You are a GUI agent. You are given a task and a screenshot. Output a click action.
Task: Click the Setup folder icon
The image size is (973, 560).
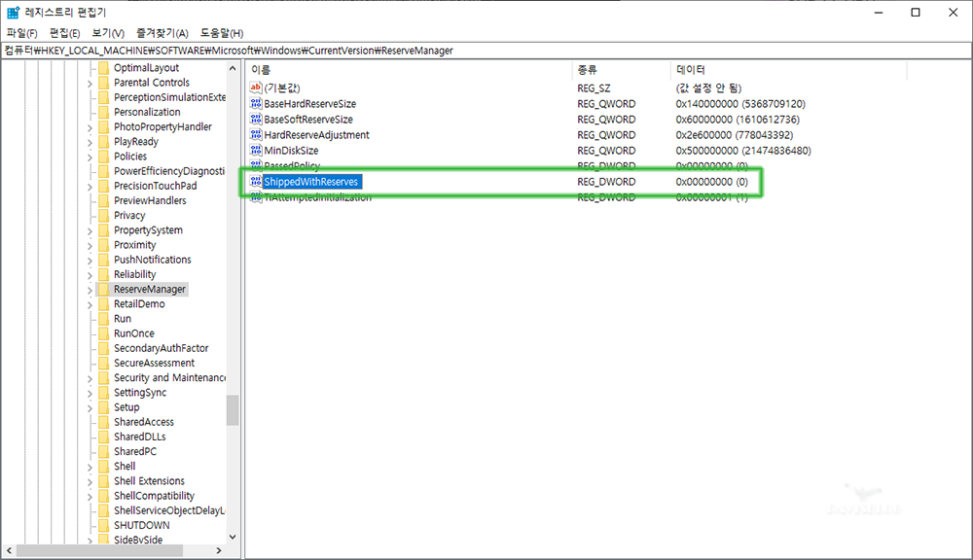click(x=104, y=407)
